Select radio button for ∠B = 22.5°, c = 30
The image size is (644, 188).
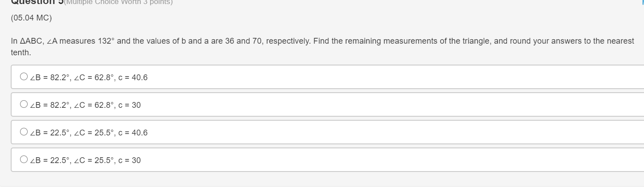pos(24,160)
